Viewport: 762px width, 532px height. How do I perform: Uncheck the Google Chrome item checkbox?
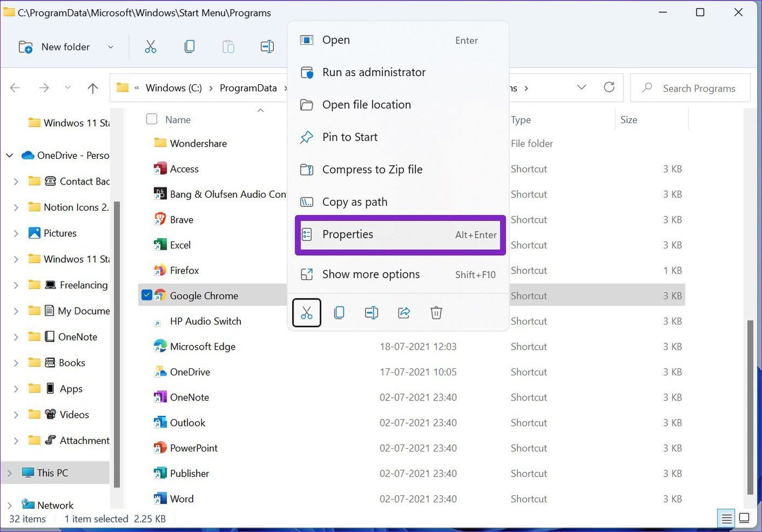[147, 295]
